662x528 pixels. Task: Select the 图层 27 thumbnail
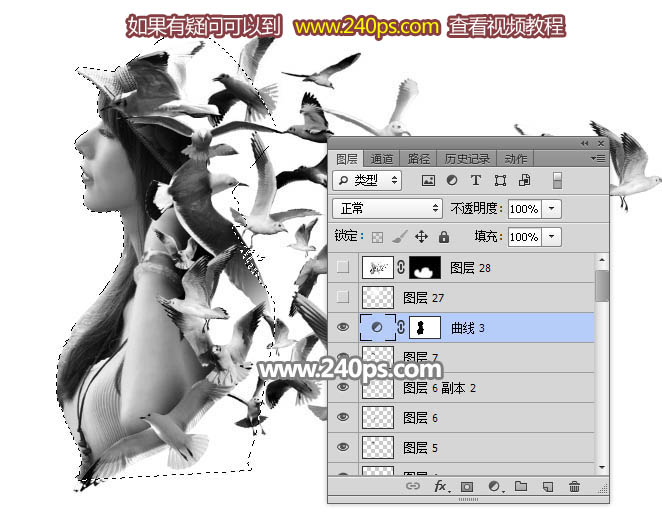(378, 297)
